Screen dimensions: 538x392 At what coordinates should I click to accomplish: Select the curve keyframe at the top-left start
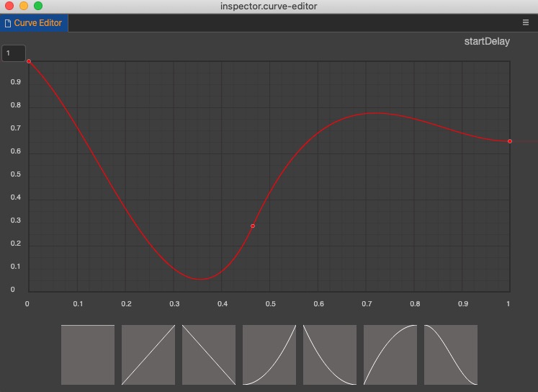(29, 61)
